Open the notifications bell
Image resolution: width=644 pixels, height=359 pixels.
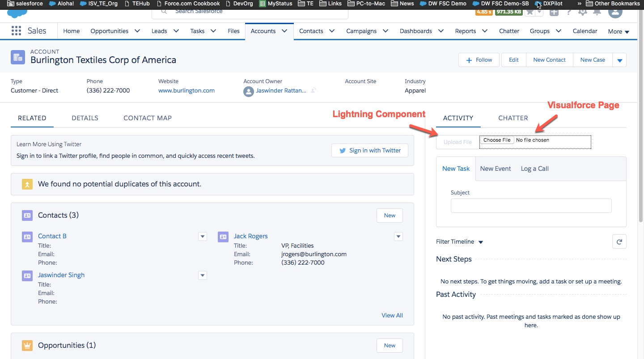pyautogui.click(x=597, y=12)
